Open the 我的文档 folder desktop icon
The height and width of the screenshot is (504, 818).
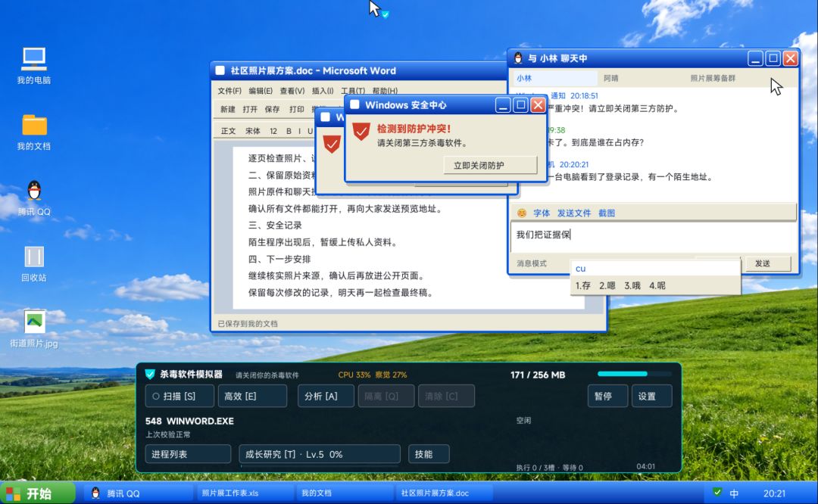(x=34, y=132)
